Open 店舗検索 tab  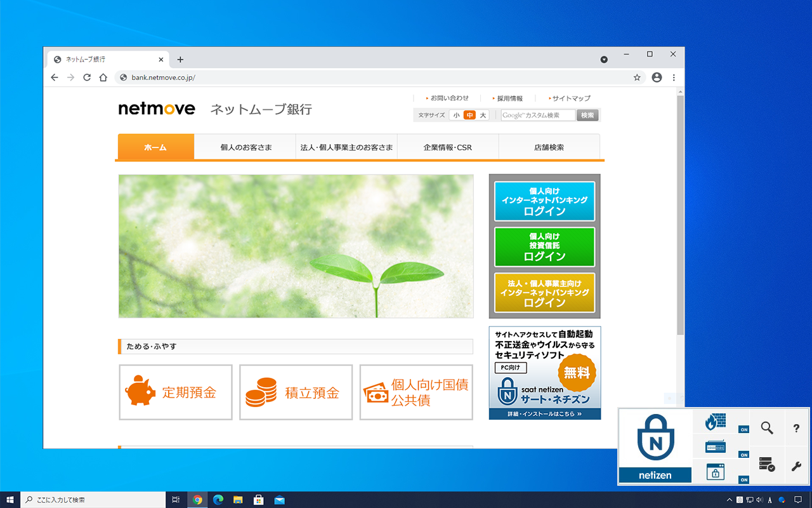coord(549,147)
